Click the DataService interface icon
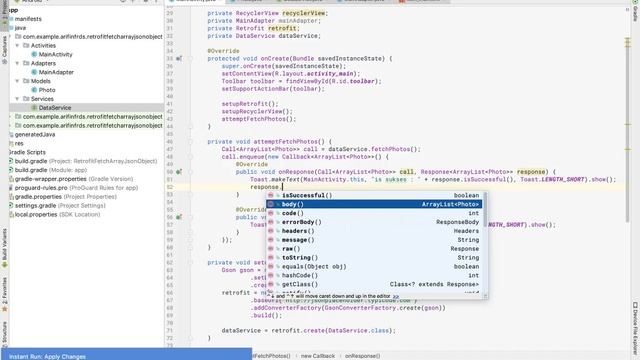640x360 pixels. point(34,108)
